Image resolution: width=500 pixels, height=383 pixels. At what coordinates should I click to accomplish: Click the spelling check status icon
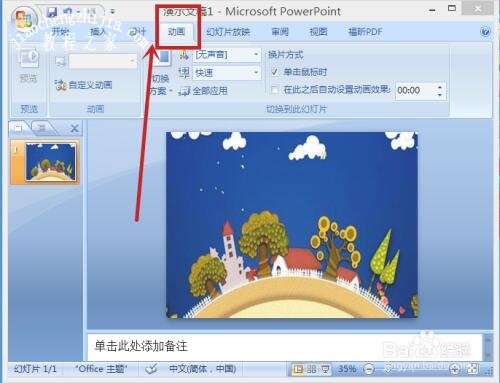[x=152, y=369]
